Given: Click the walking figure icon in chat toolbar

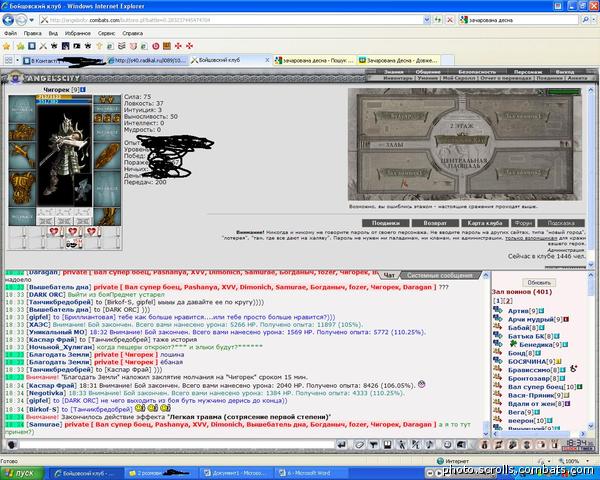Looking at the screenshot, I should point(401,444).
